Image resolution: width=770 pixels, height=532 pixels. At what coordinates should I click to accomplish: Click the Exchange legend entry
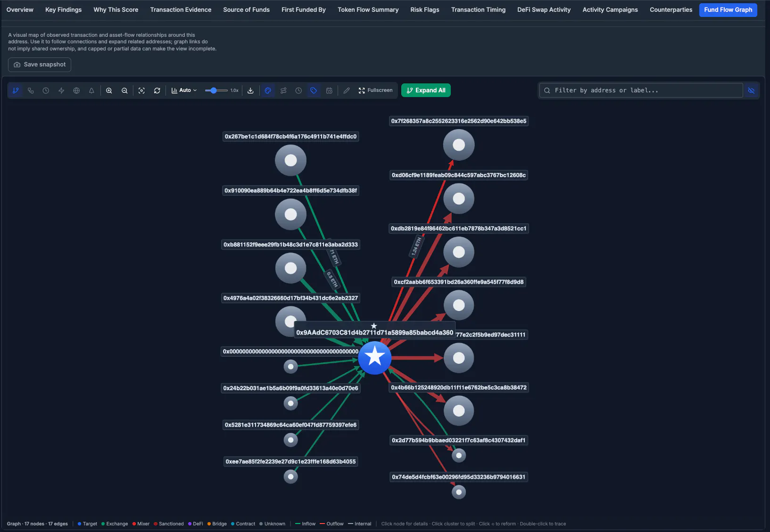pyautogui.click(x=115, y=524)
